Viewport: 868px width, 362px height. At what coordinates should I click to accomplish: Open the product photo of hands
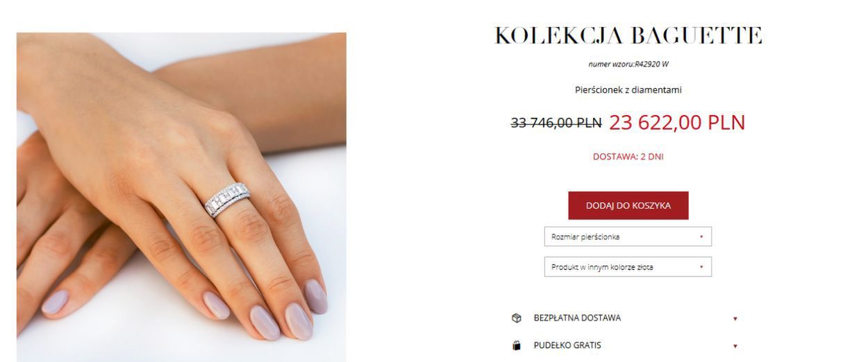tap(181, 197)
